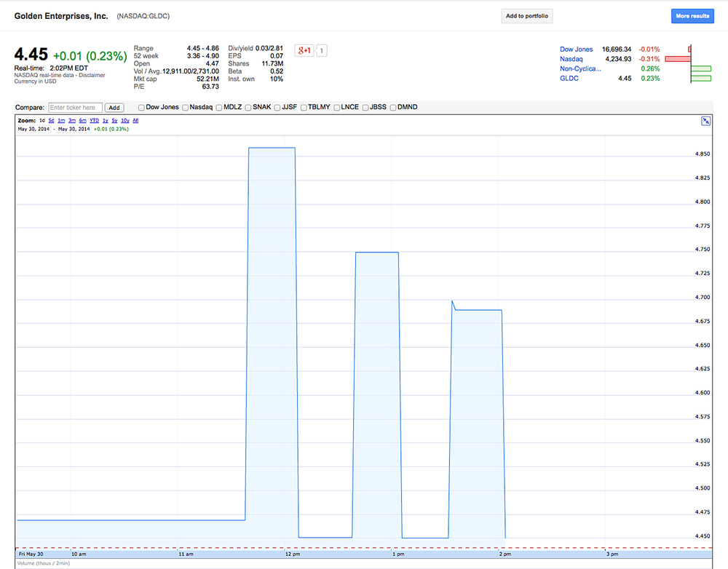This screenshot has height=569, width=728.
Task: Focus the Enter ticker here field
Action: pyautogui.click(x=75, y=108)
